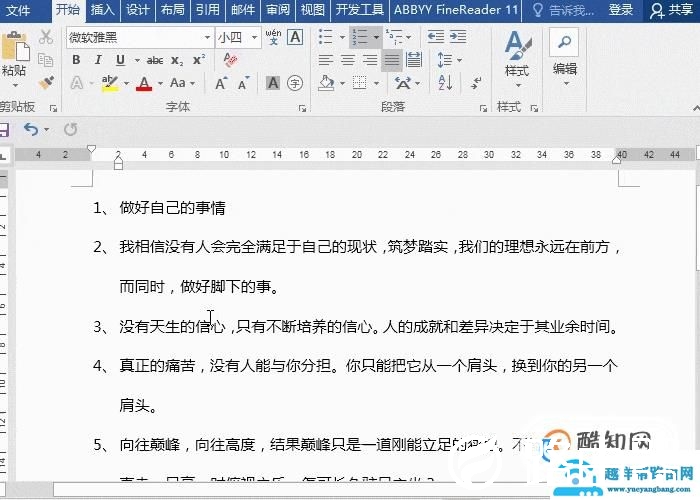The width and height of the screenshot is (700, 500).
Task: Switch to the 邮件 Mailings tab
Action: click(x=242, y=10)
